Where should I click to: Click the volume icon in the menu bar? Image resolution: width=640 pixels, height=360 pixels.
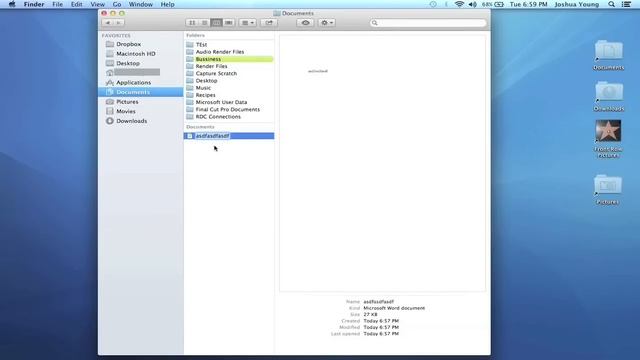point(473,4)
